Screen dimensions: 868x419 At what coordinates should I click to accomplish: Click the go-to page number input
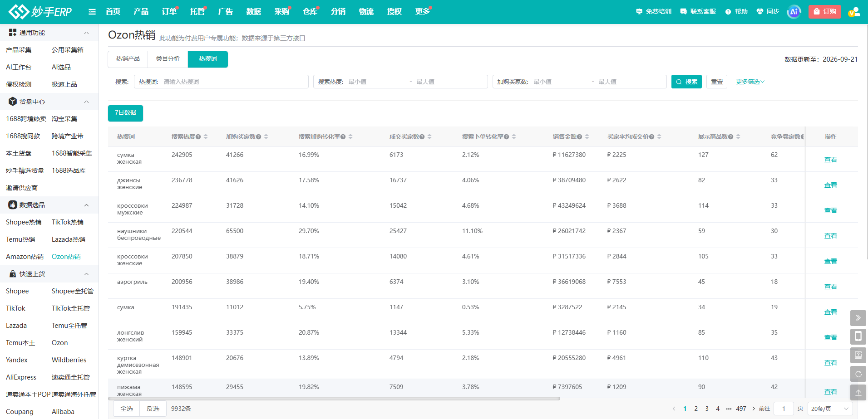click(x=784, y=409)
